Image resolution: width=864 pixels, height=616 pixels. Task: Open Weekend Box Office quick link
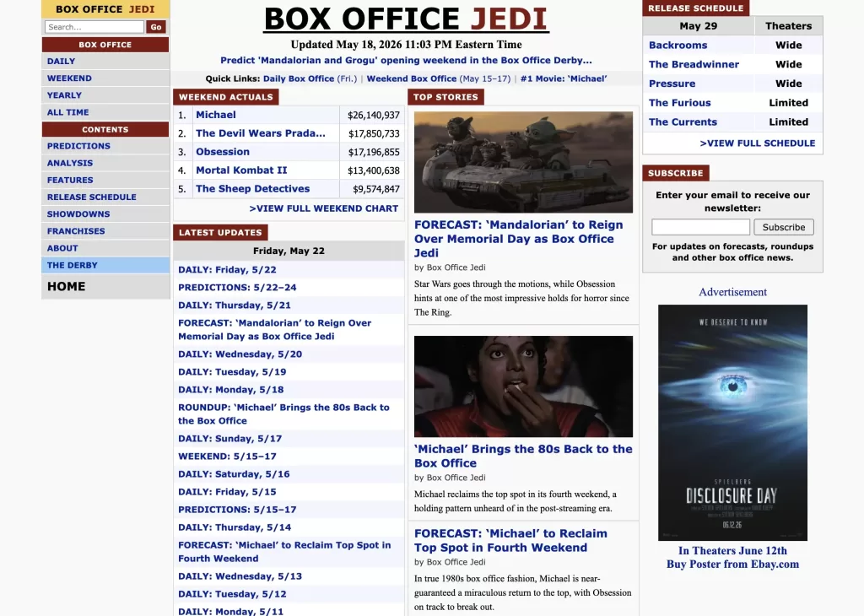pos(412,78)
